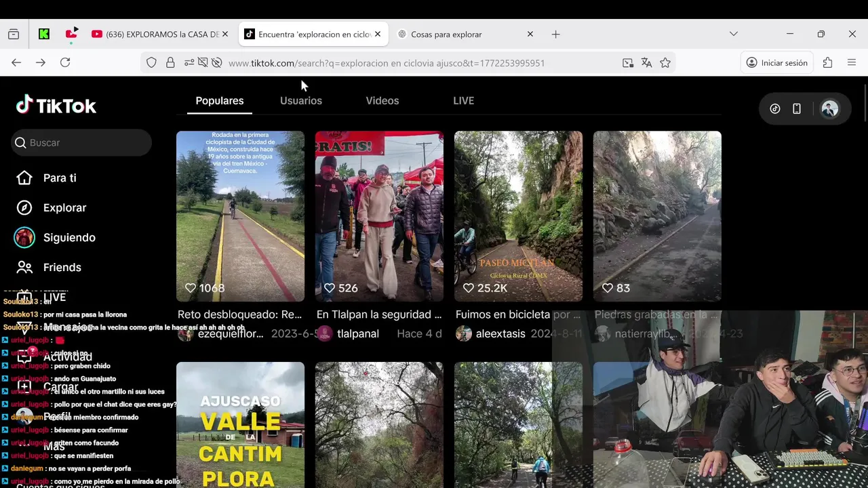Select the Videos results tab
The image size is (868, 488).
(x=382, y=100)
